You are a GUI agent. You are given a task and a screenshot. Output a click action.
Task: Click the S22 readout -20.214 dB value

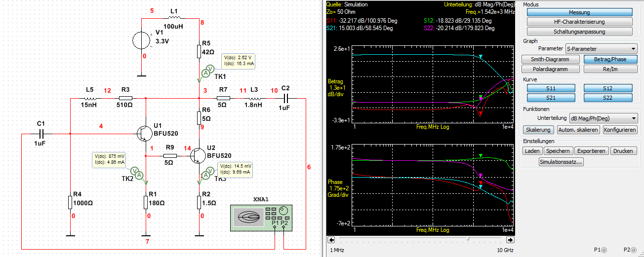tap(465, 28)
